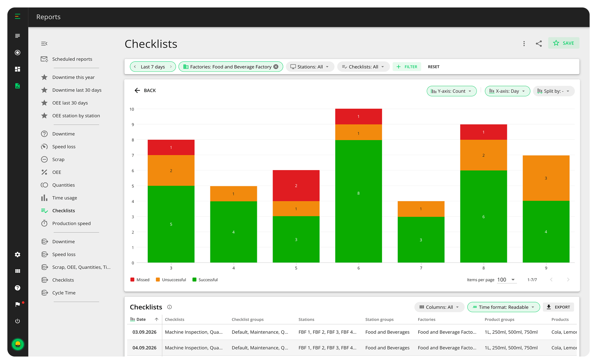Image resolution: width=597 pixels, height=364 pixels.
Task: Open the three-dot more options menu
Action: click(x=524, y=44)
